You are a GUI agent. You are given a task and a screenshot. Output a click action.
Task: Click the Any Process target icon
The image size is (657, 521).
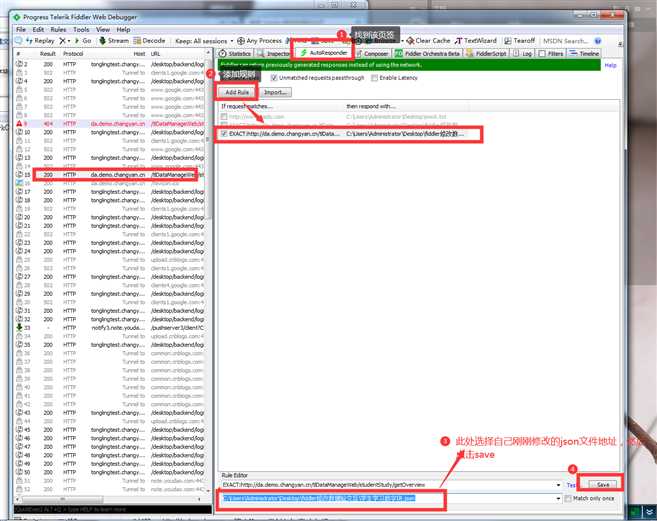click(241, 41)
